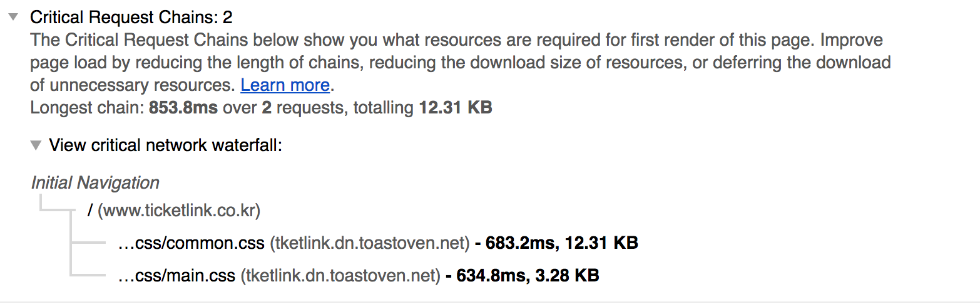Image resolution: width=980 pixels, height=304 pixels.
Task: Open the Learn more link
Action: point(285,85)
